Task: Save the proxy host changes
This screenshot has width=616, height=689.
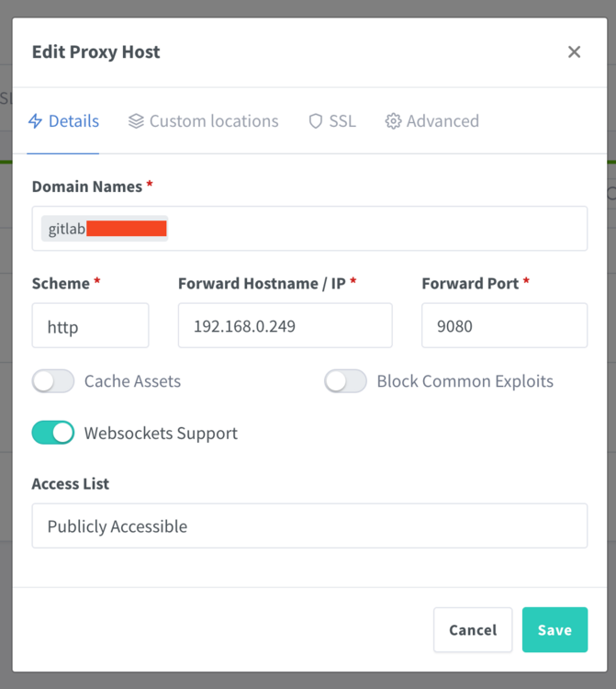Action: 555,629
